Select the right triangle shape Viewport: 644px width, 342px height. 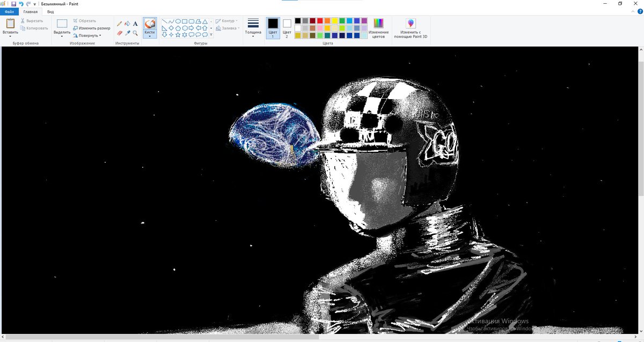coord(165,28)
